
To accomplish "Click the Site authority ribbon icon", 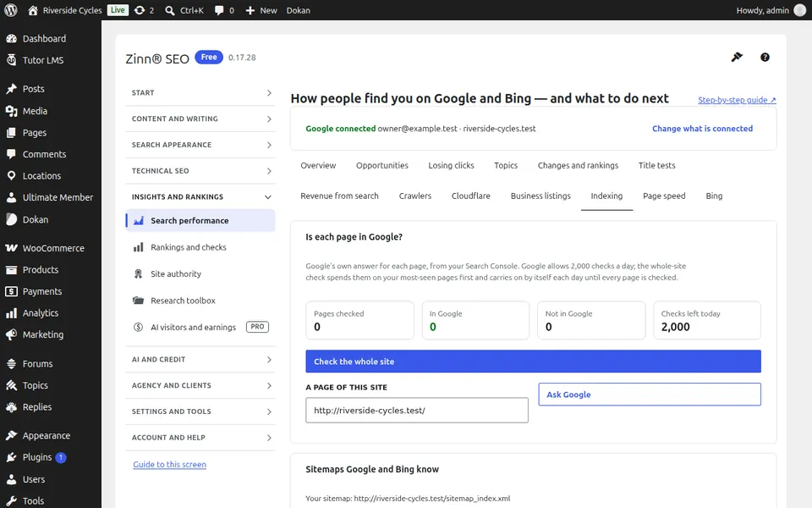I will coord(138,273).
